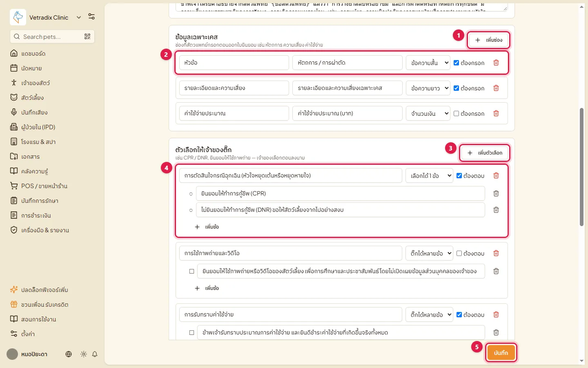
Task: Delete the ค่าใช้จ่ายประมาณ field row
Action: [496, 113]
